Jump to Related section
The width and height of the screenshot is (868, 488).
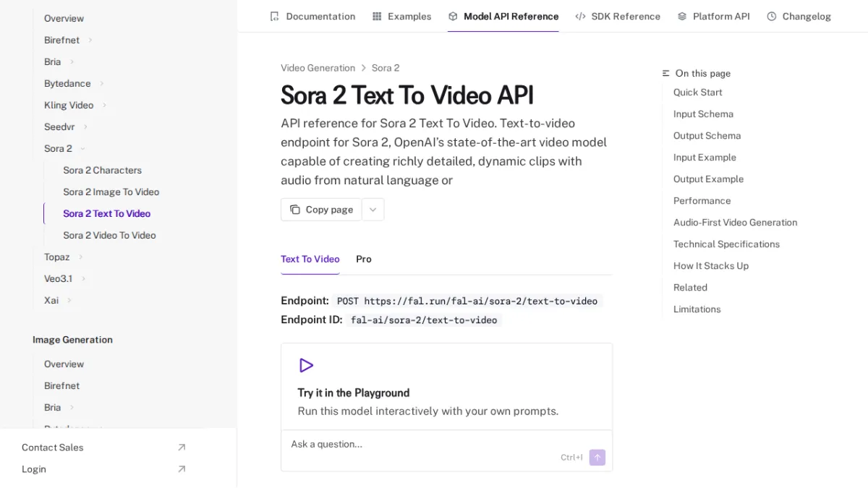pyautogui.click(x=690, y=287)
